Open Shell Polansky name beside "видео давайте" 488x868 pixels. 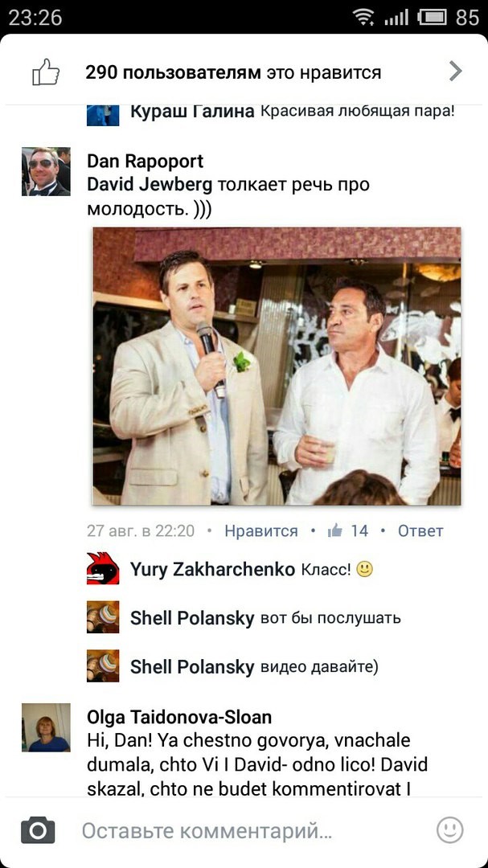click(191, 667)
